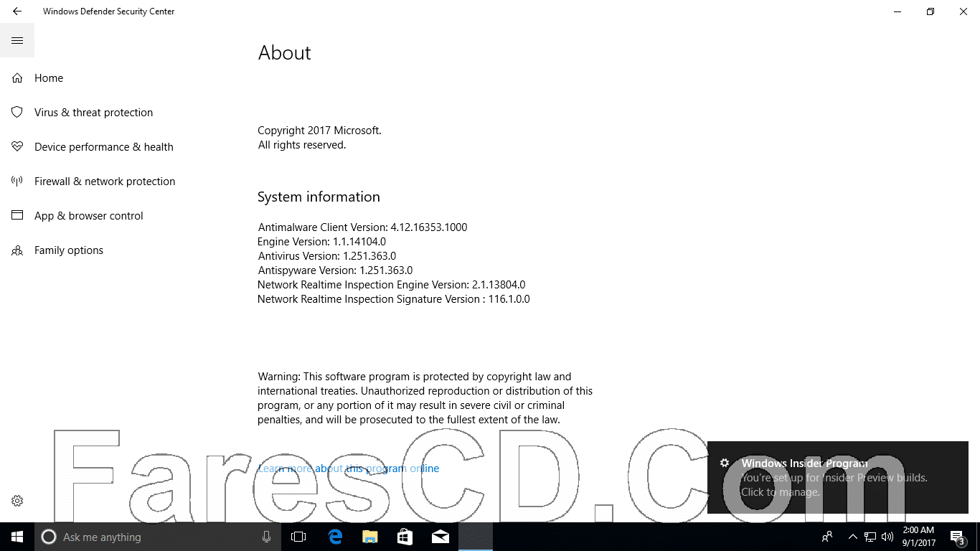Click the back arrow in title bar
The image size is (980, 551).
click(17, 11)
